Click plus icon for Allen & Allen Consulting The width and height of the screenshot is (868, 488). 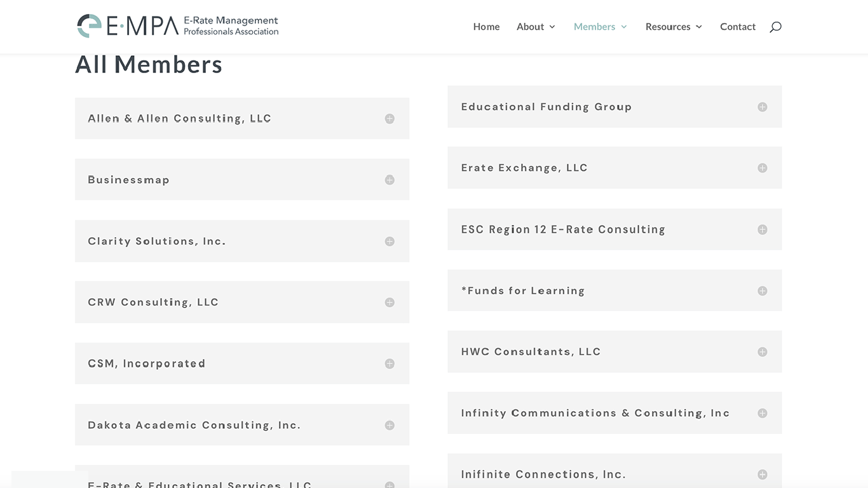click(x=390, y=119)
